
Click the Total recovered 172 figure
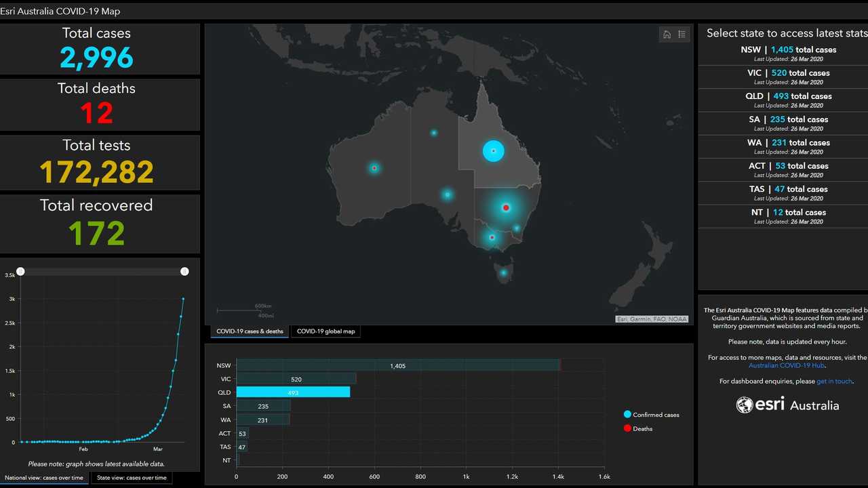pyautogui.click(x=96, y=232)
